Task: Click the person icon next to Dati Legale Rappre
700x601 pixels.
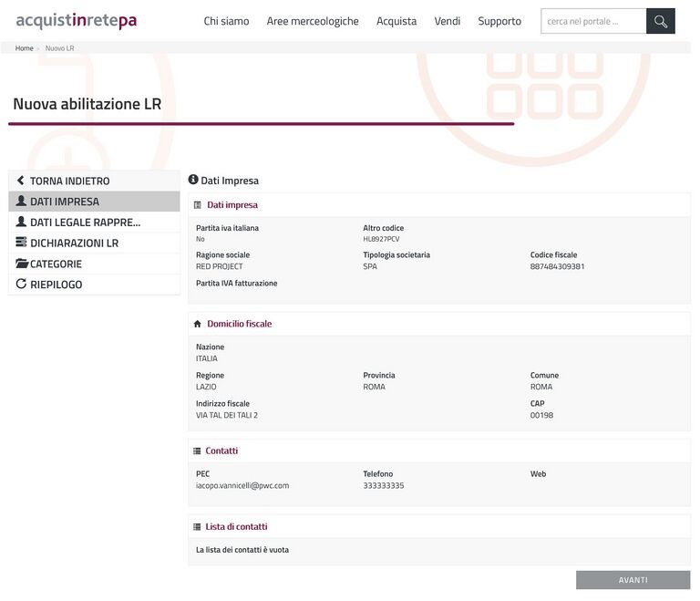Action: click(21, 223)
